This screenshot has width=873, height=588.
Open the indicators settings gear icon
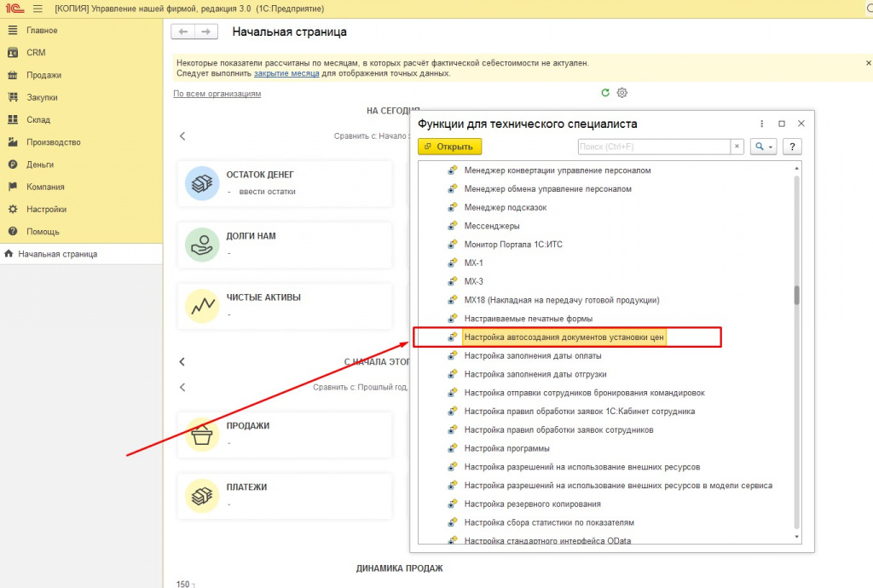(x=622, y=93)
